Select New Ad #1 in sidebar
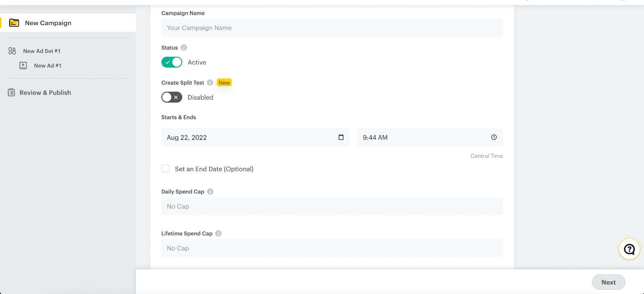This screenshot has width=644, height=294. [47, 66]
